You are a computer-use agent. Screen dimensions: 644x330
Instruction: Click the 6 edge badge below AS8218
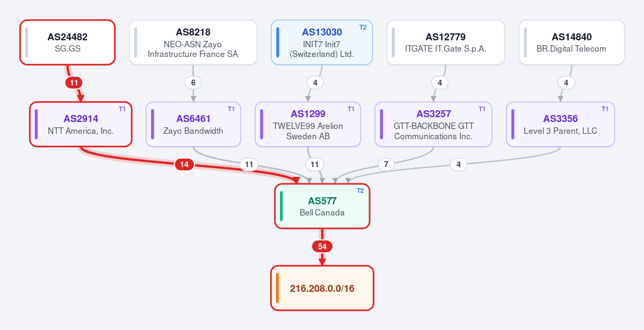pos(193,83)
